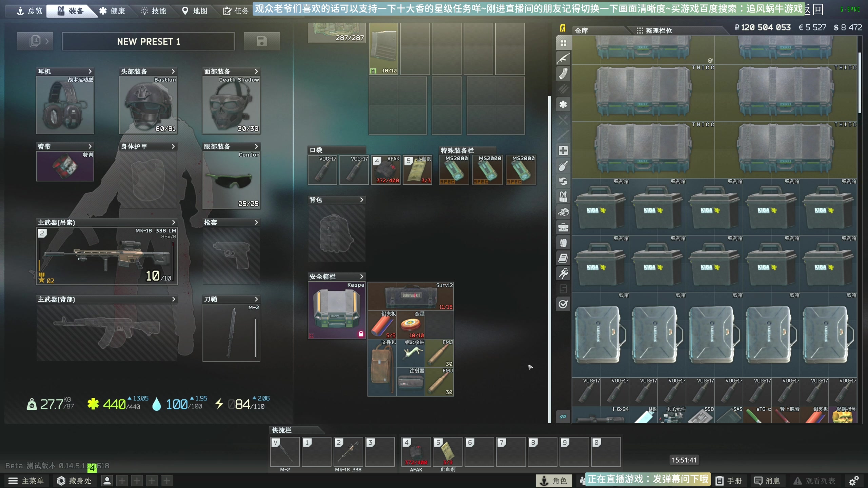Switch to the 装备 tab
Screen dimensions: 868x488
point(71,11)
